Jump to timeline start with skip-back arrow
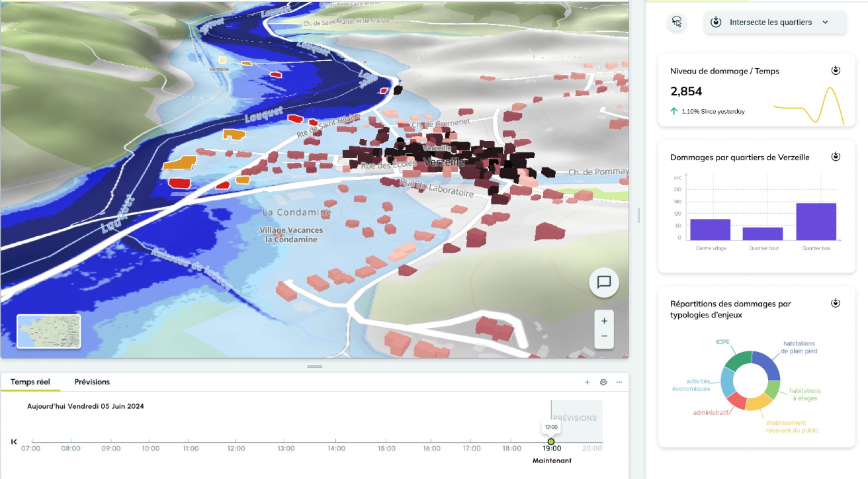The image size is (868, 479). (x=14, y=441)
